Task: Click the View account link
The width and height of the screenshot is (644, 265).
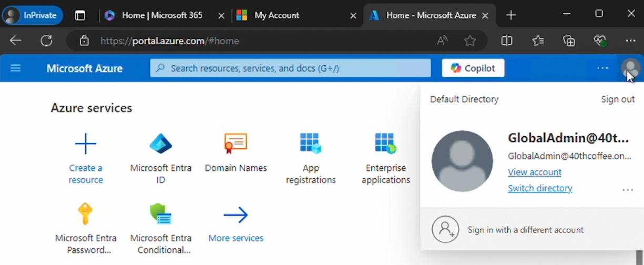Action: pos(535,172)
